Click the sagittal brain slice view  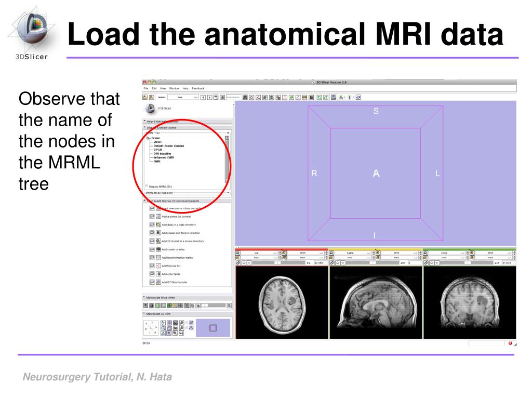click(x=376, y=303)
